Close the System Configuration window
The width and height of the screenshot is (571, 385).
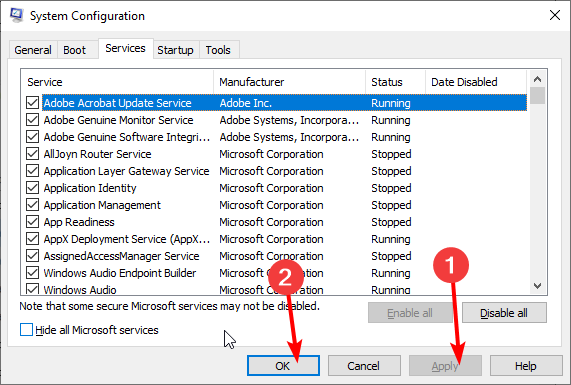pyautogui.click(x=555, y=15)
